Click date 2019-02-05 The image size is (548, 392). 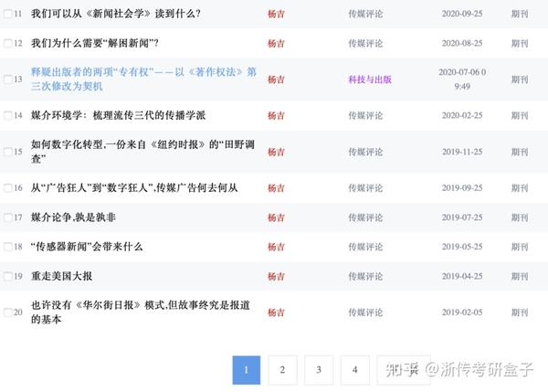click(x=462, y=312)
